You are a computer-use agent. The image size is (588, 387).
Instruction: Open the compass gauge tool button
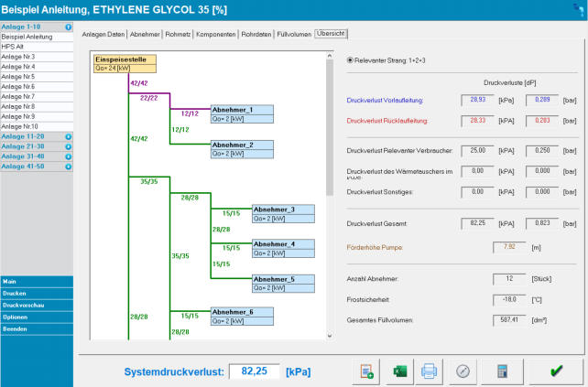[464, 371]
